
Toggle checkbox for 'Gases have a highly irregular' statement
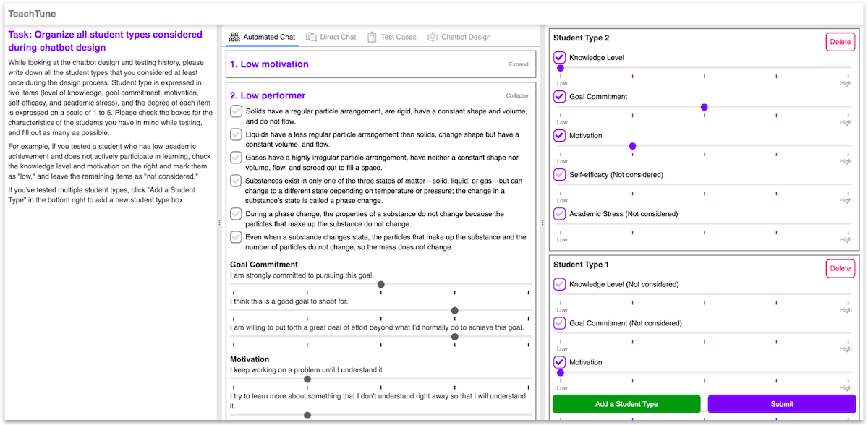(x=236, y=158)
